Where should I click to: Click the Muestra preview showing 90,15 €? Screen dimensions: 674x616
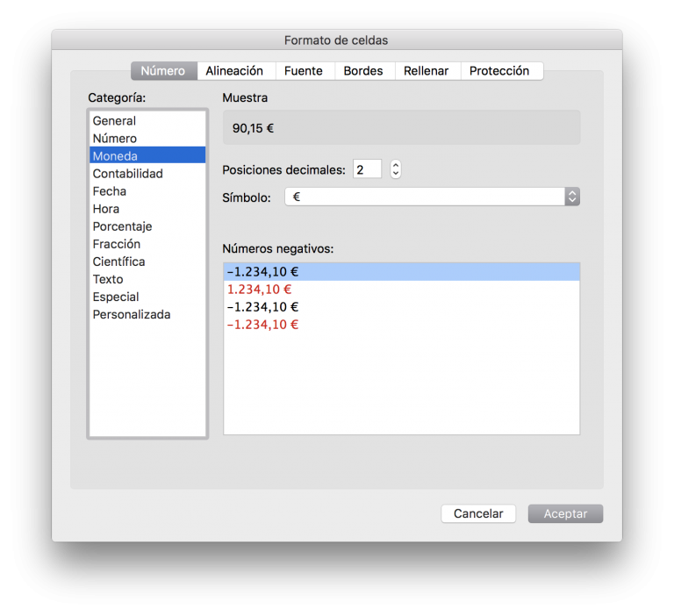coord(401,127)
